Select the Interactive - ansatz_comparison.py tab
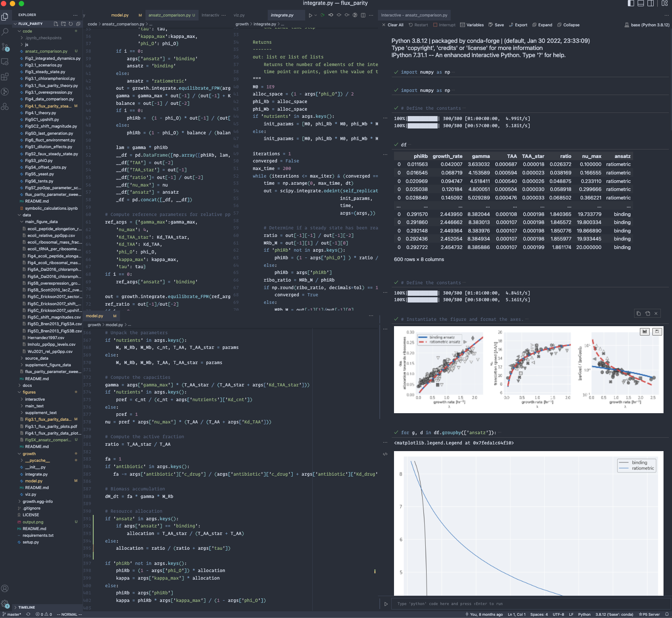Screen dimensions: 672x618 (415, 15)
